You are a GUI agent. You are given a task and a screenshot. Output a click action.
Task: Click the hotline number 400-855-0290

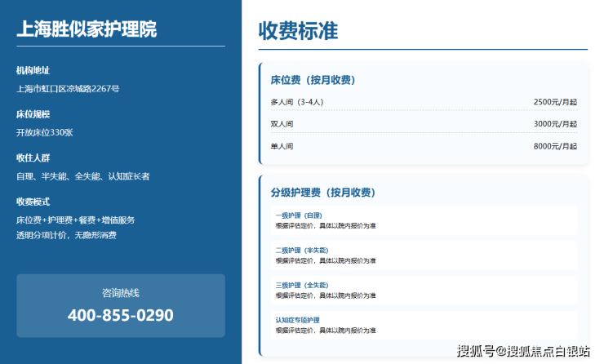[121, 316]
